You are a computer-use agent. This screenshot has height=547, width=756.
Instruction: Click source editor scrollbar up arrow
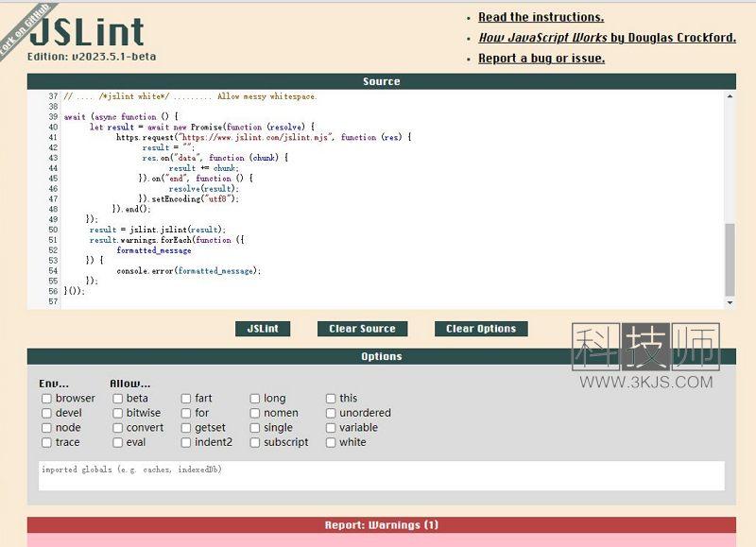click(x=730, y=96)
